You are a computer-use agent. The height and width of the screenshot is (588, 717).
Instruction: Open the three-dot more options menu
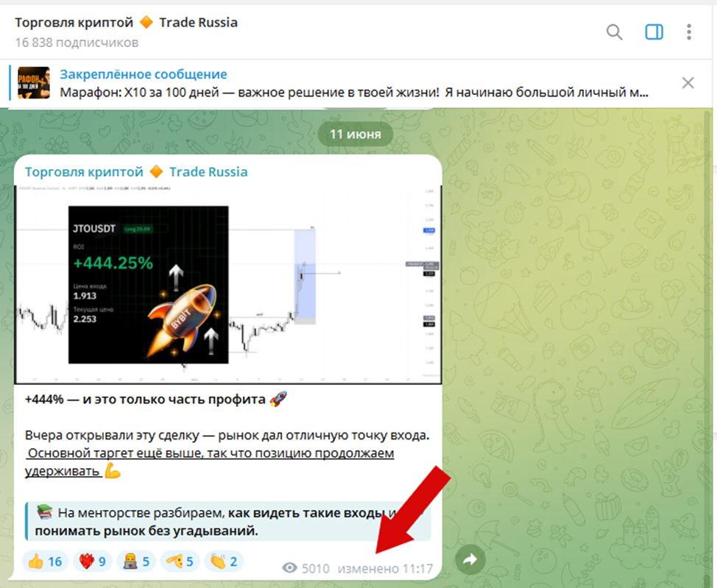688,32
